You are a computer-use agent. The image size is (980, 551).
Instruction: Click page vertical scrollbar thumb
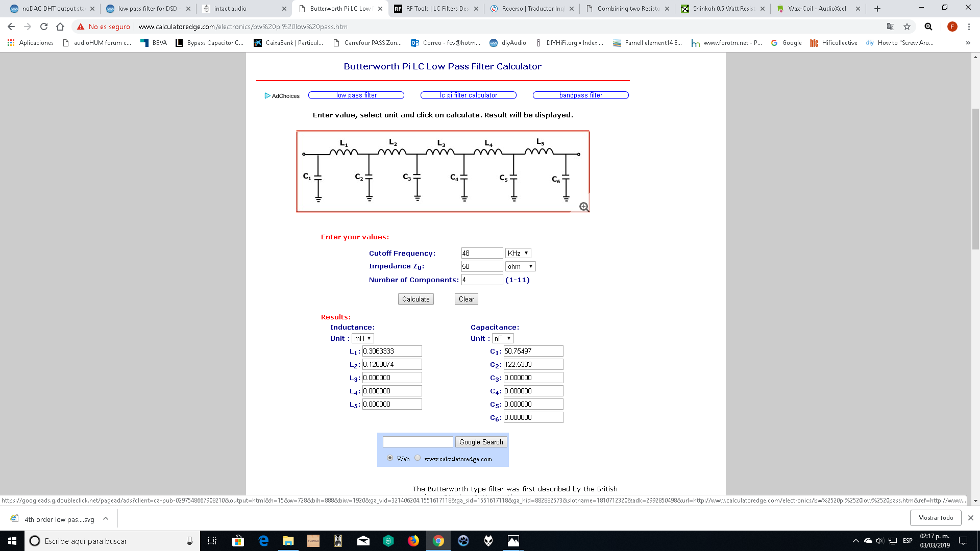pos(975,179)
